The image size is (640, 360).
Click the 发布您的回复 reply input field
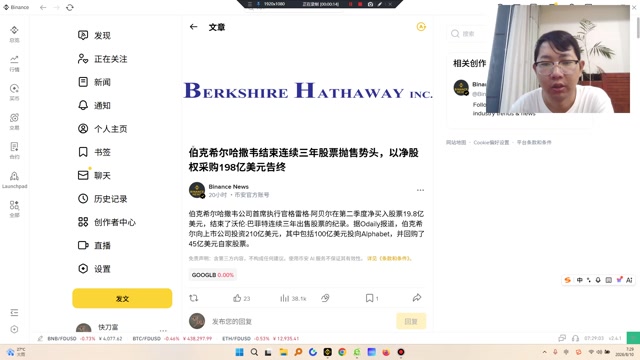[x=302, y=322]
